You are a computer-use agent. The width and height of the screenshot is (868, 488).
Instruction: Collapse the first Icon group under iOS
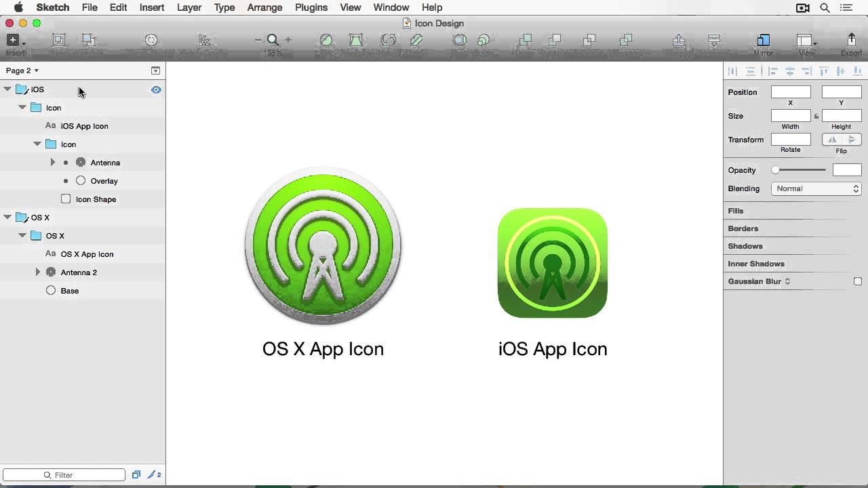22,108
